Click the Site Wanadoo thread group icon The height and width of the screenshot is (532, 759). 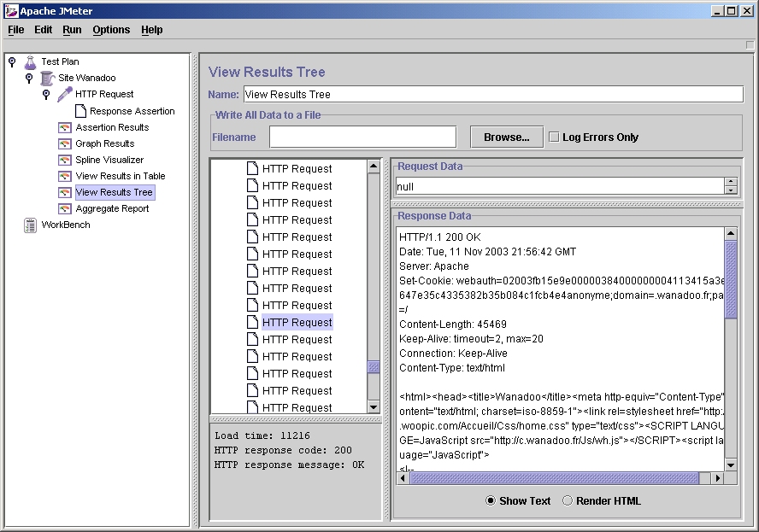[47, 78]
